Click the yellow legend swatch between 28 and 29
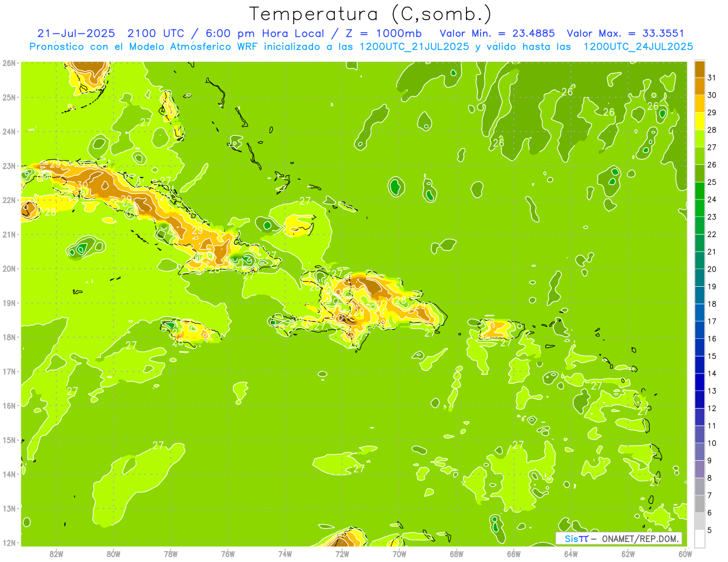 click(699, 121)
